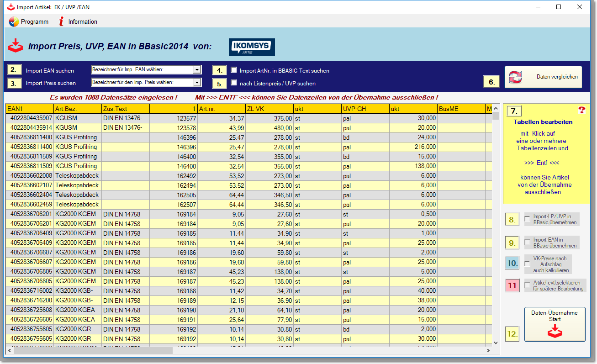Click quantity cell 216,000

tap(413, 147)
